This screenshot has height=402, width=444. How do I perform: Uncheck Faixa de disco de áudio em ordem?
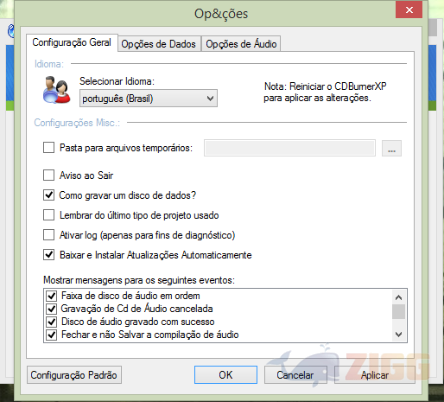51,296
